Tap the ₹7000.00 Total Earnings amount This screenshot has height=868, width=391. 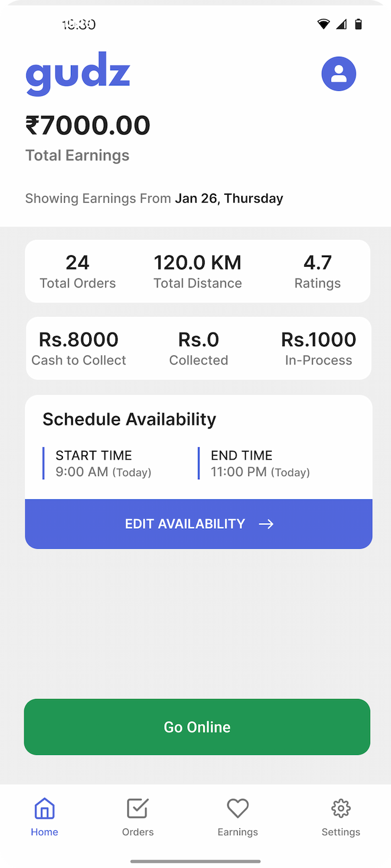87,126
